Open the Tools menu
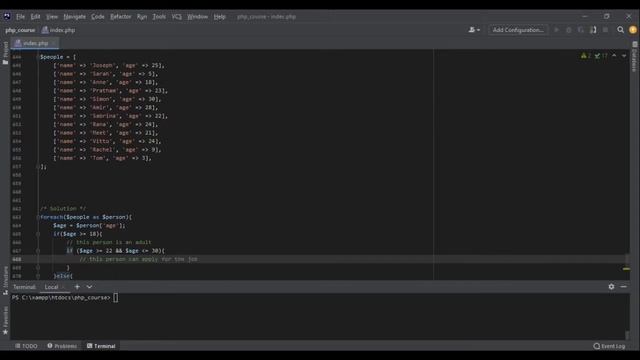The height and width of the screenshot is (360, 640). [159, 17]
